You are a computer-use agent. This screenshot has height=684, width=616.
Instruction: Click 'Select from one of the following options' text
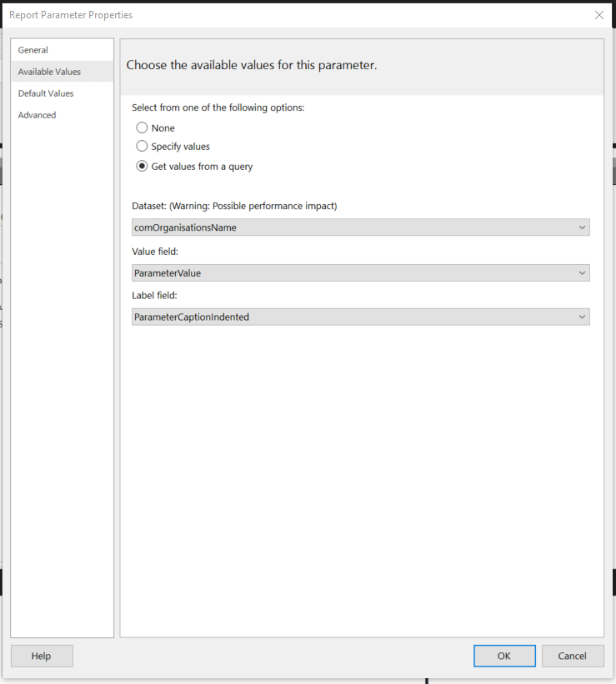[x=218, y=107]
